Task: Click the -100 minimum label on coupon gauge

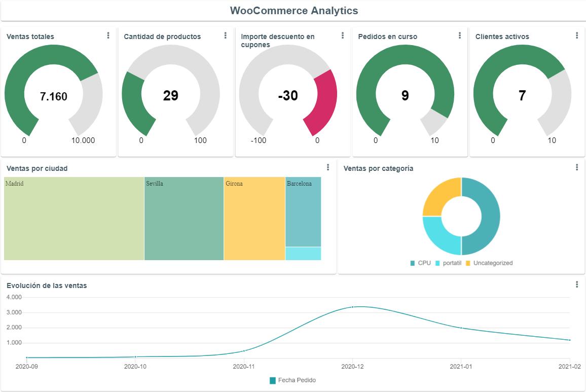Action: [x=258, y=140]
